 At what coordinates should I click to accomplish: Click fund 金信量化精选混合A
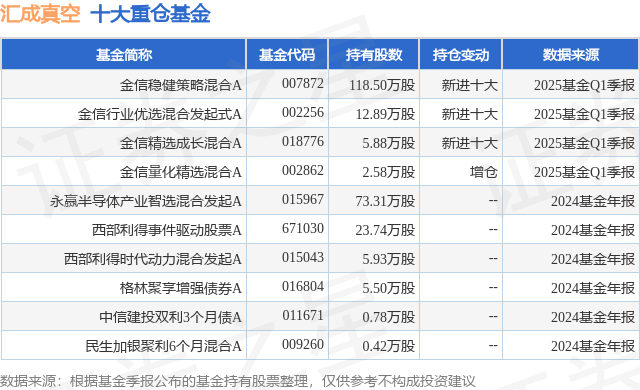[180, 172]
